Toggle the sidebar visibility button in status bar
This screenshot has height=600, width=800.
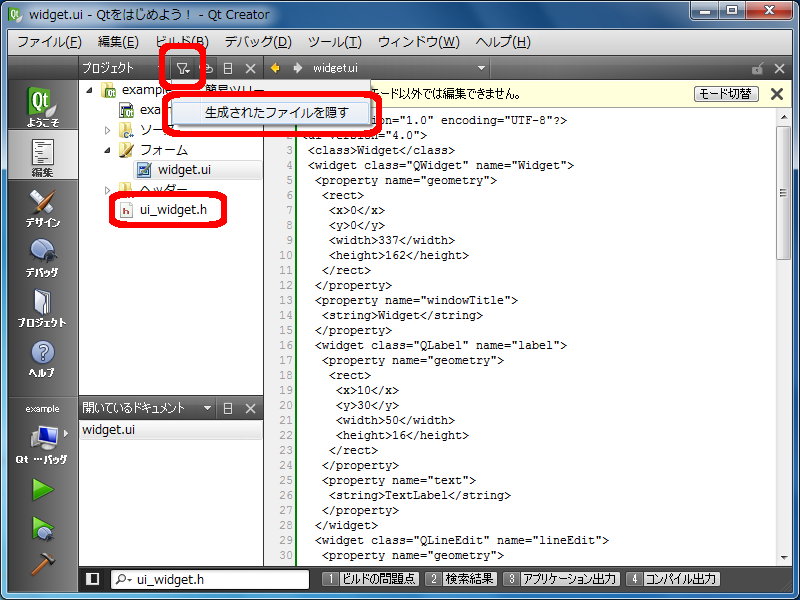click(x=92, y=579)
